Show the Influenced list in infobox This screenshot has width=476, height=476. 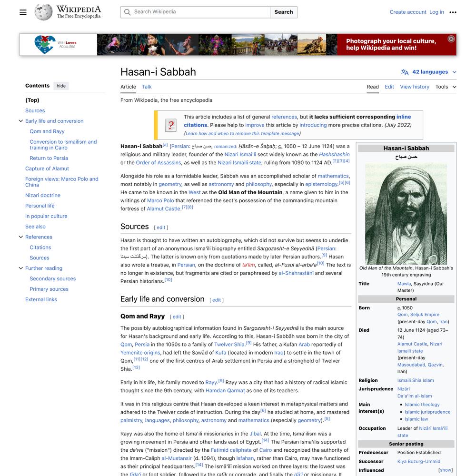446,470
